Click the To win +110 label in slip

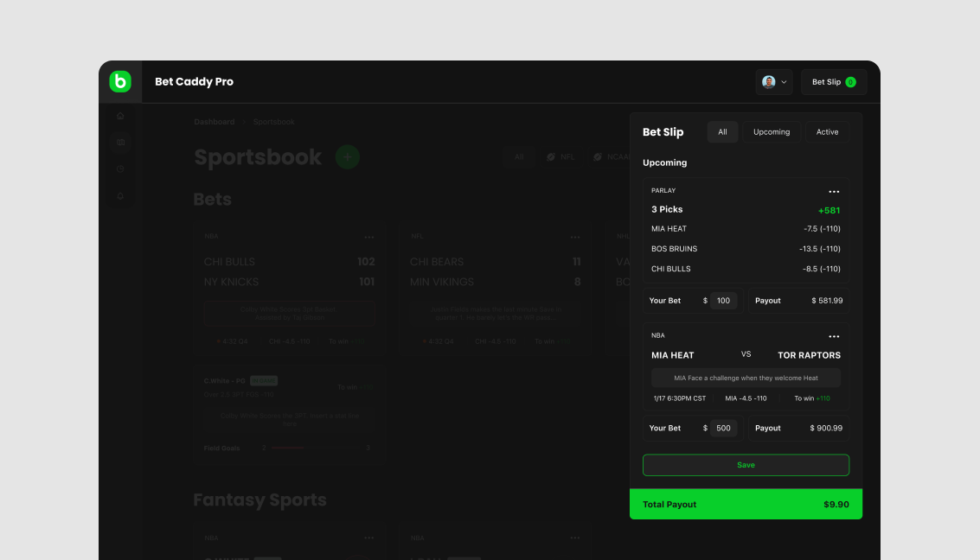(812, 398)
